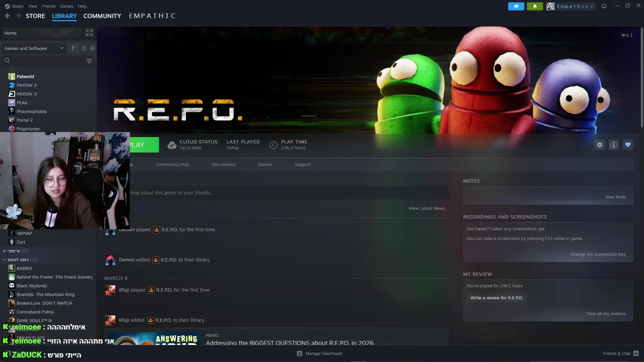Click Change My Screenshot Key
Image resolution: width=644 pixels, height=362 pixels.
pyautogui.click(x=598, y=254)
